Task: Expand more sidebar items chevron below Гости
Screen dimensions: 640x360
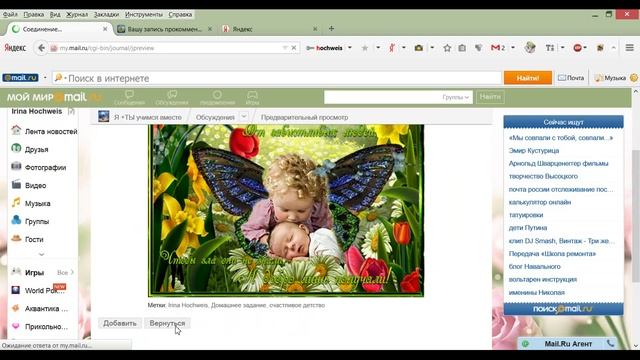Action: (41, 254)
